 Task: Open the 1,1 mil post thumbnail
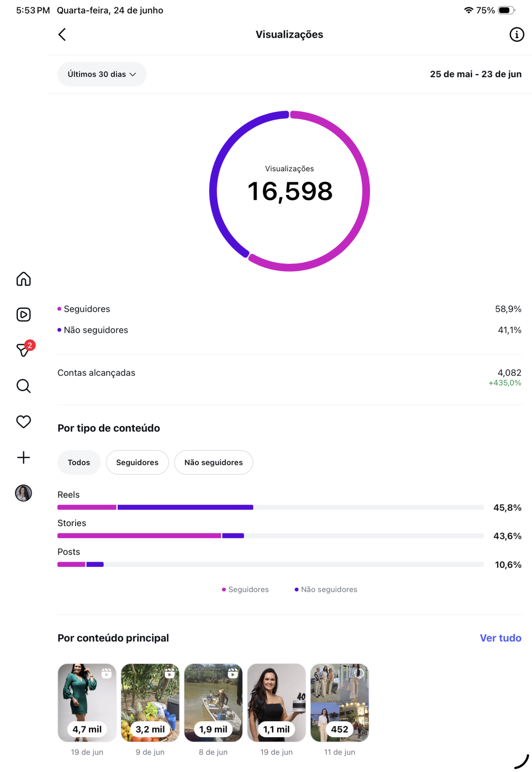tap(277, 703)
